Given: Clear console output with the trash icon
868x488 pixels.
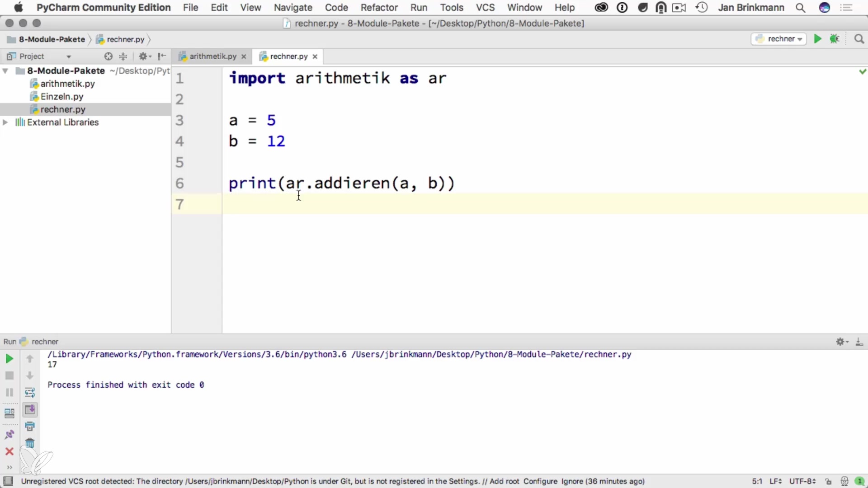Looking at the screenshot, I should pos(30,443).
